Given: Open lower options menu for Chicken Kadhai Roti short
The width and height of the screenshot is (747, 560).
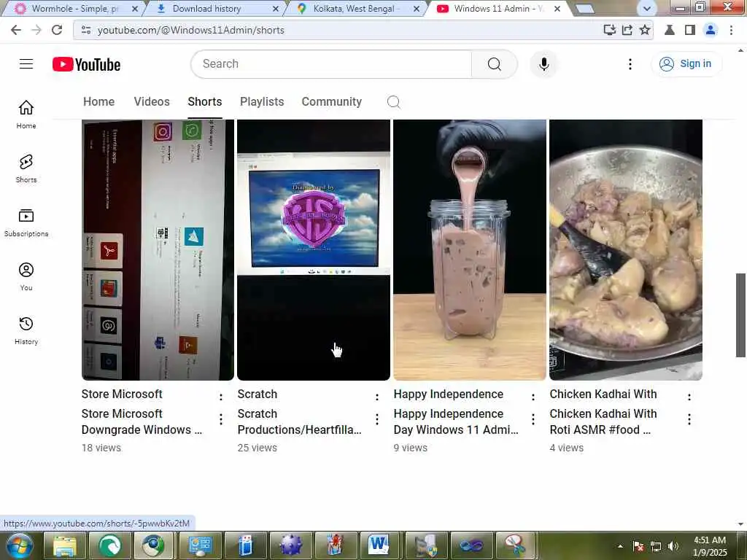Looking at the screenshot, I should pyautogui.click(x=689, y=419).
